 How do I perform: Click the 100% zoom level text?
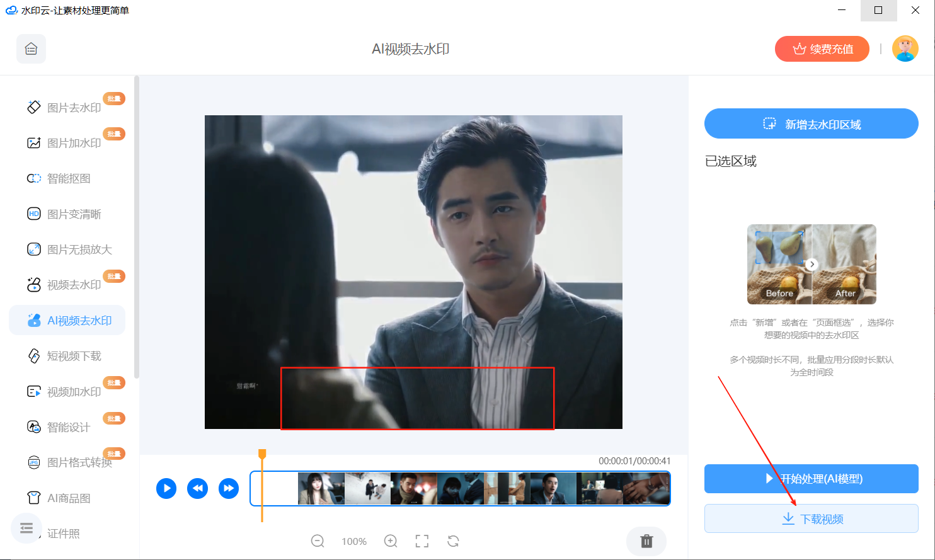[354, 541]
